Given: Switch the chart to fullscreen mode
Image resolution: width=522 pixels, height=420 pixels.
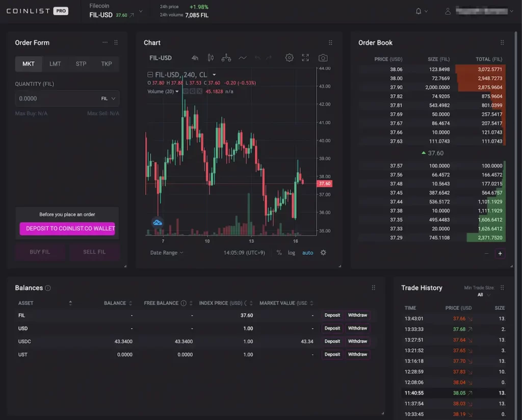Looking at the screenshot, I should [x=305, y=58].
